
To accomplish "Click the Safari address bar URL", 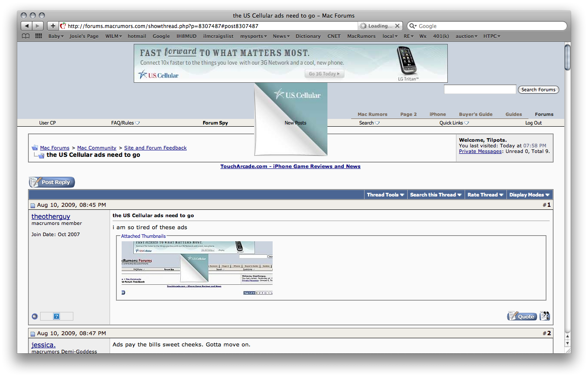I will point(163,26).
